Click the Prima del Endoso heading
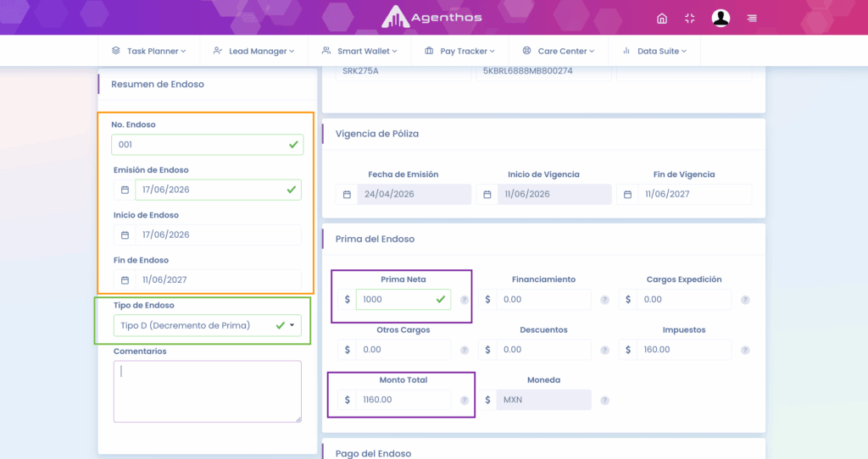Screen dimensions: 868x459 click(x=375, y=239)
